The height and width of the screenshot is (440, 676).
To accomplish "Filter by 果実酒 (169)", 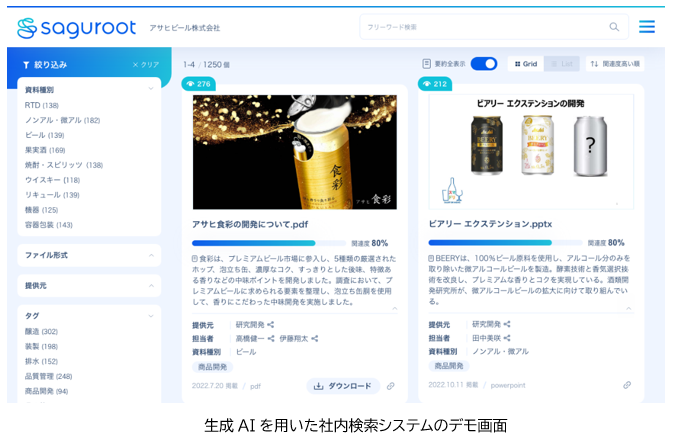I will point(45,150).
